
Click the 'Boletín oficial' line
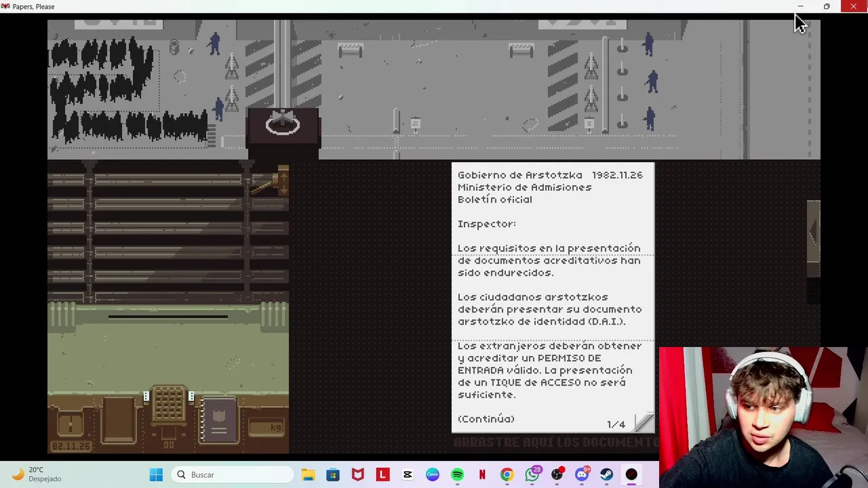[x=495, y=199]
